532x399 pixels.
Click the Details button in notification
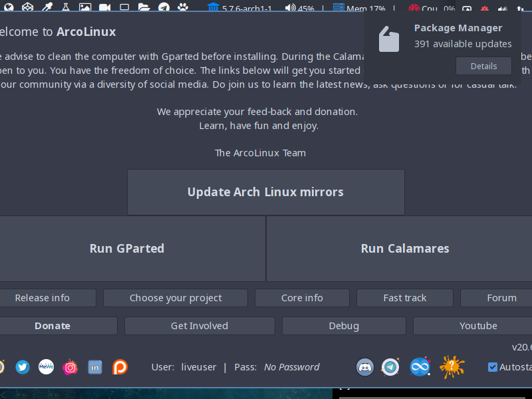point(483,66)
